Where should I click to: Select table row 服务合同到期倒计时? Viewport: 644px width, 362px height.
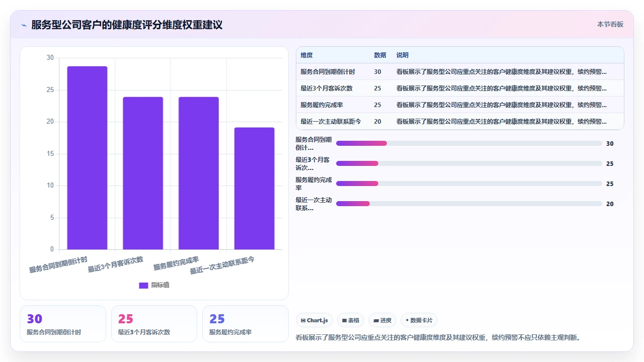(x=460, y=71)
